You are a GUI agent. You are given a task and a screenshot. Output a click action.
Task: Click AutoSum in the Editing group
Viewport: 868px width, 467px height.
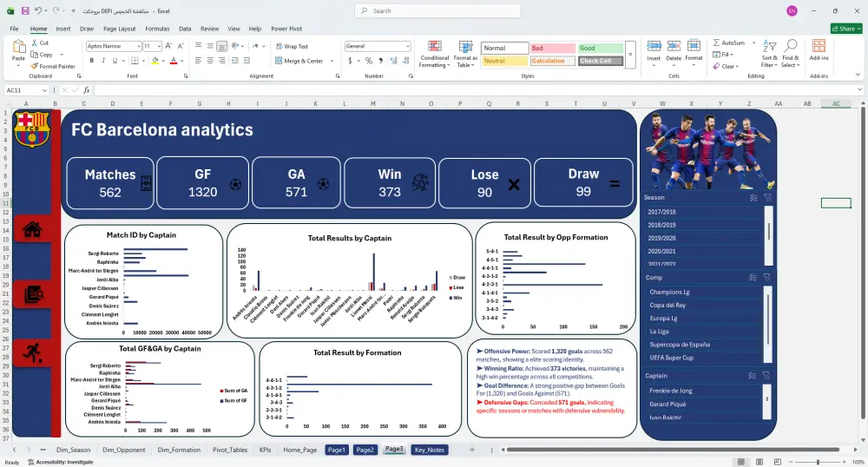pos(729,43)
